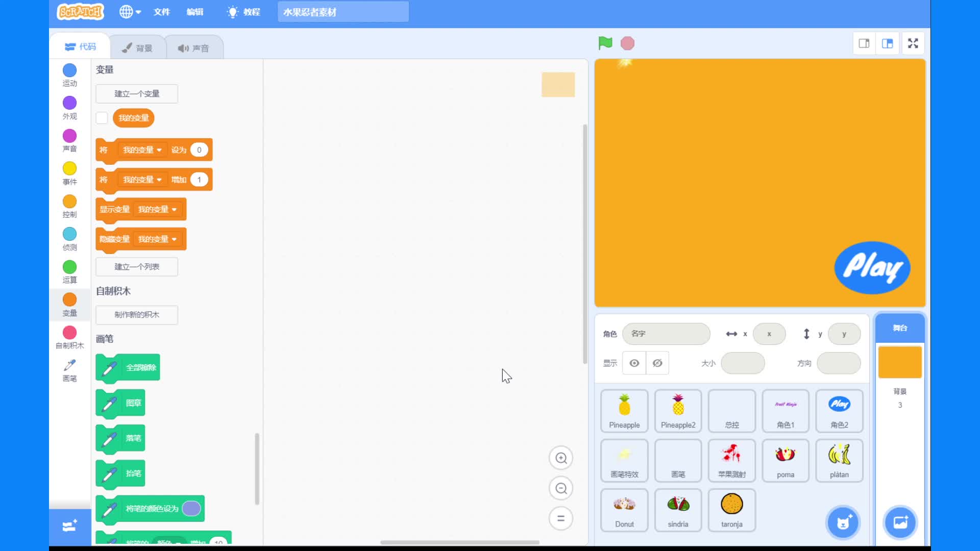This screenshot has height=551, width=980.
Task: Click the value 1 in 增加 block
Action: [x=199, y=180]
